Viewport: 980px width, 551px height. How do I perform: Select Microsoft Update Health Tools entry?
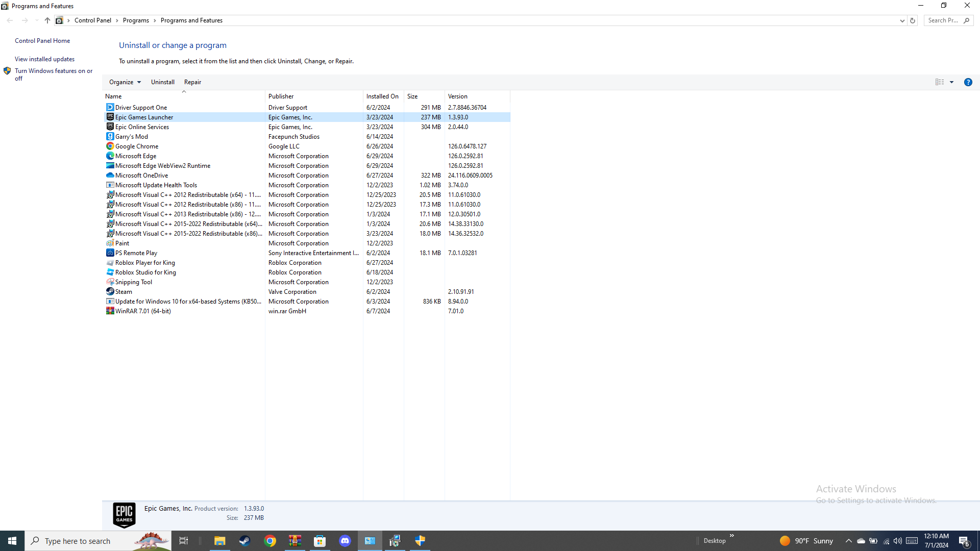pyautogui.click(x=156, y=185)
